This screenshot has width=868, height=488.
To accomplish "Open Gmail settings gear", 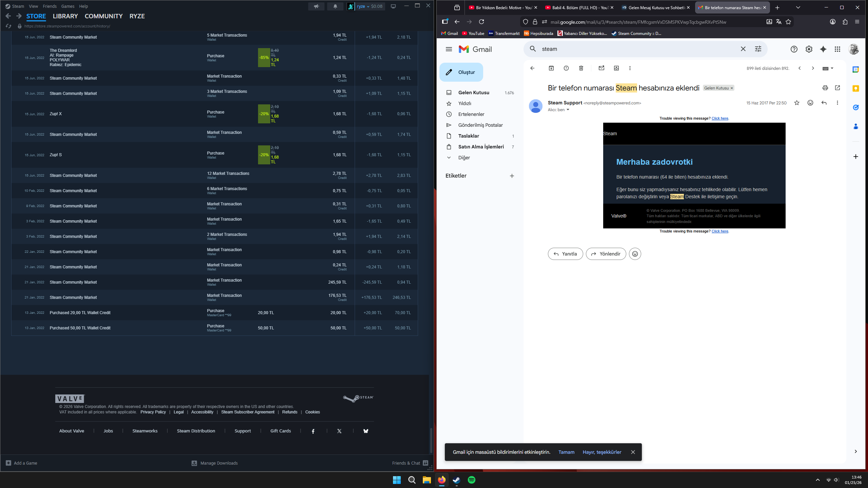I will [x=809, y=49].
